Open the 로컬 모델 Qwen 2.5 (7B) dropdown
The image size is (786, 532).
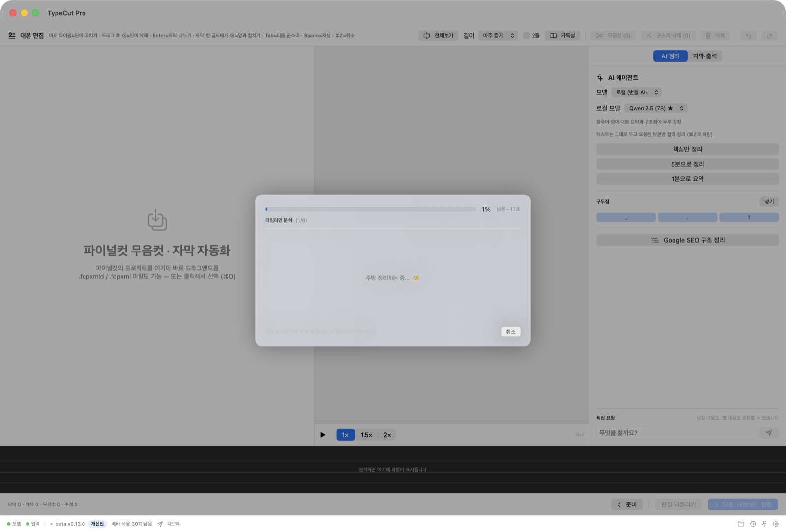pos(656,108)
